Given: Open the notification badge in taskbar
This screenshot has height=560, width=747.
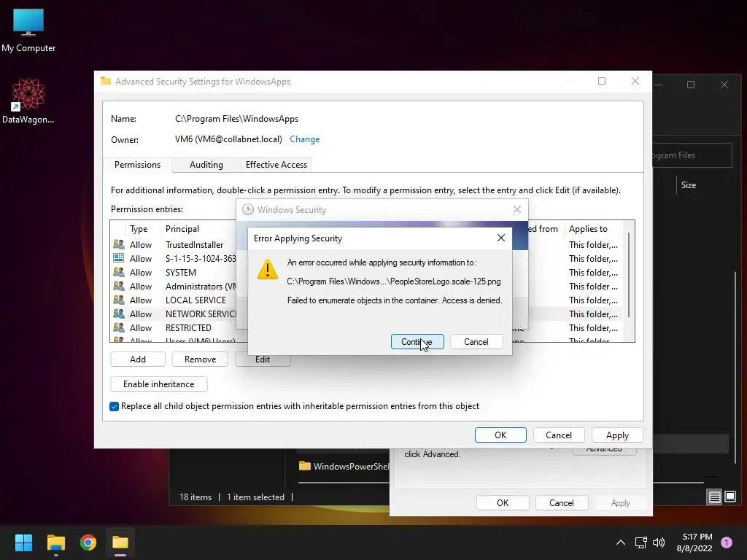Looking at the screenshot, I should (x=727, y=542).
